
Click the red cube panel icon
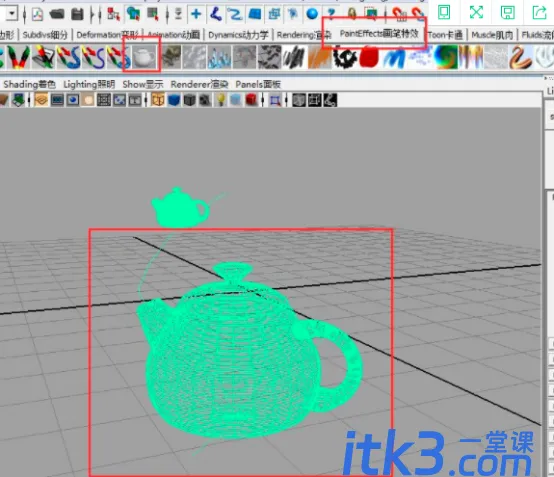[251, 100]
